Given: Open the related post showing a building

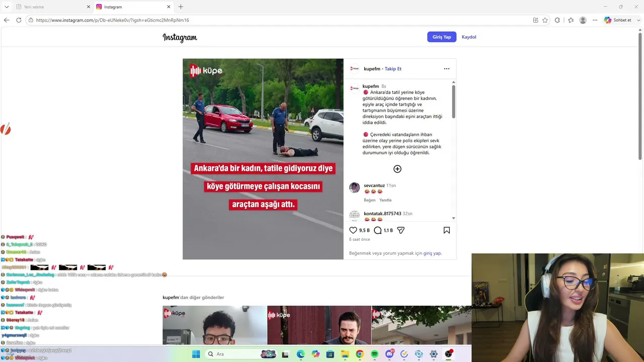Looking at the screenshot, I should coord(422,325).
